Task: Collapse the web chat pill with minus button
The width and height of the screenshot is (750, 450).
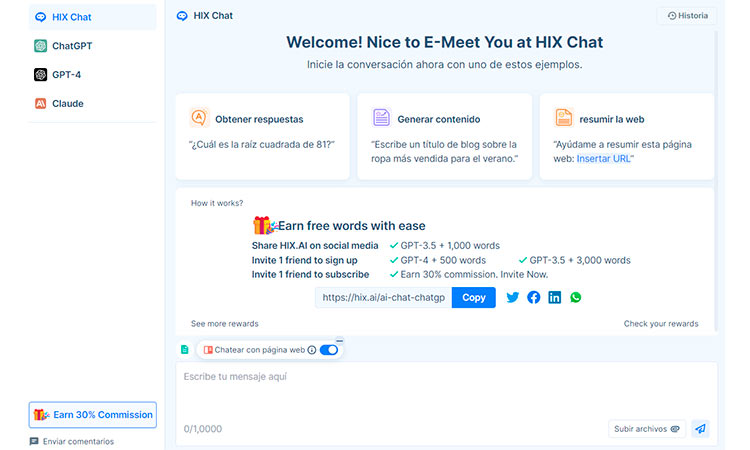Action: [339, 341]
